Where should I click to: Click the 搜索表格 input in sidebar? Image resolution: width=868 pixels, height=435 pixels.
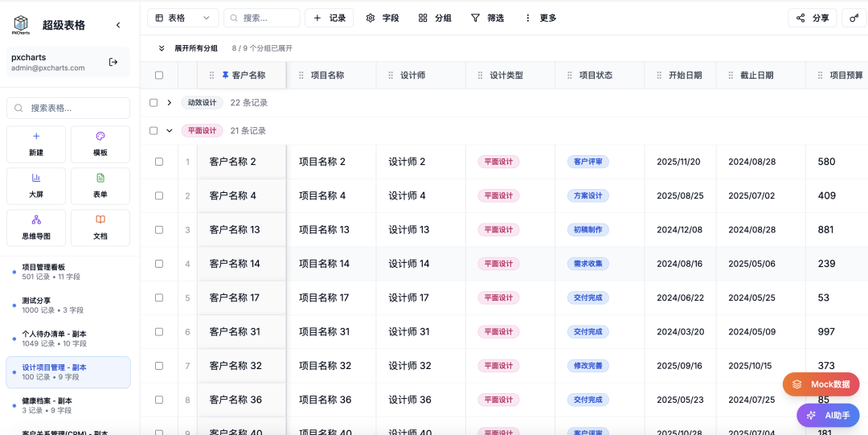(x=68, y=108)
